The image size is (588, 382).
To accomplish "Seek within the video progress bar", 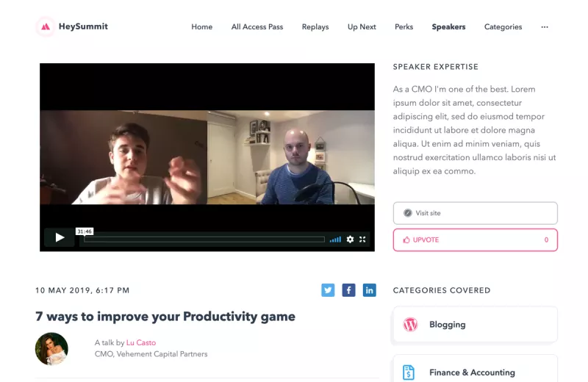I will tap(204, 239).
